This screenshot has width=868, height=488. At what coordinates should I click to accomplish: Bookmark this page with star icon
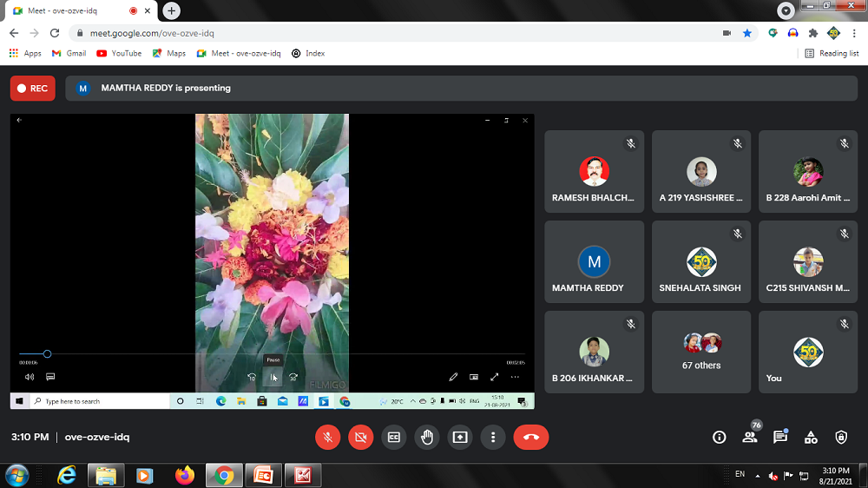[x=747, y=33]
